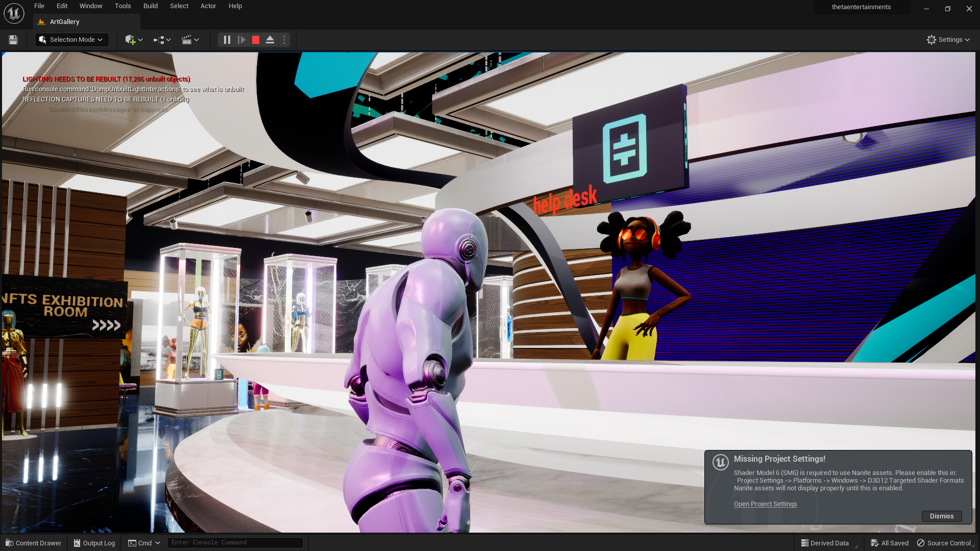This screenshot has height=551, width=980.
Task: Open the Content Drawer
Action: pos(34,543)
